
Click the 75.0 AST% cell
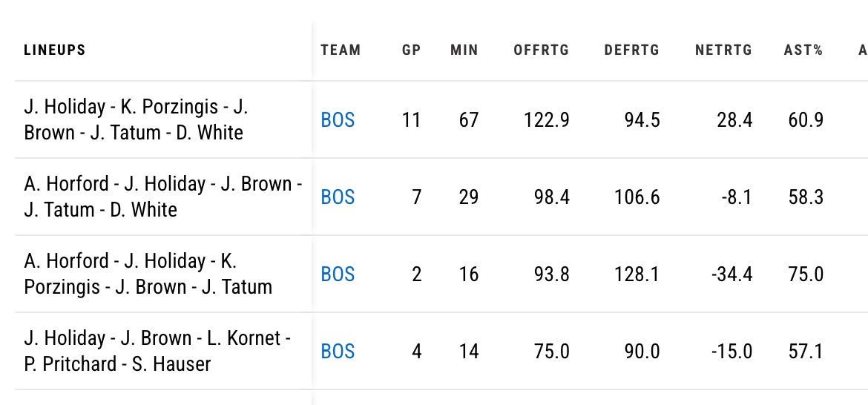pyautogui.click(x=806, y=274)
